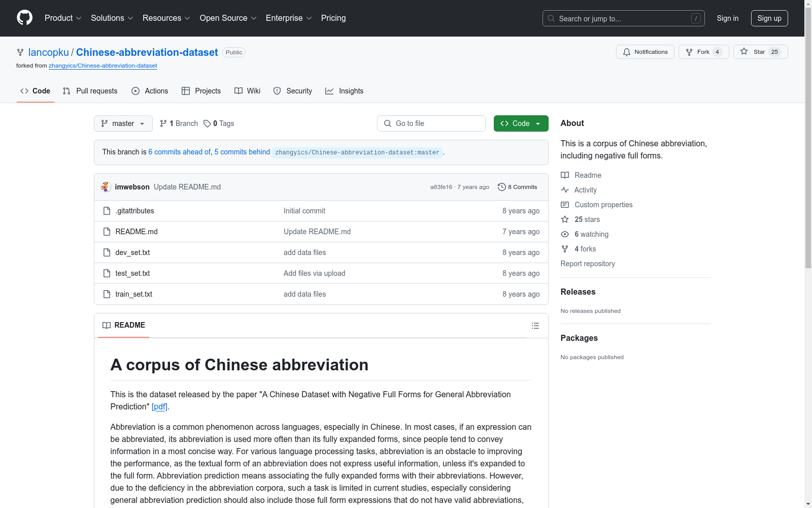812x508 pixels.
Task: Click the Sign up button
Action: point(769,18)
